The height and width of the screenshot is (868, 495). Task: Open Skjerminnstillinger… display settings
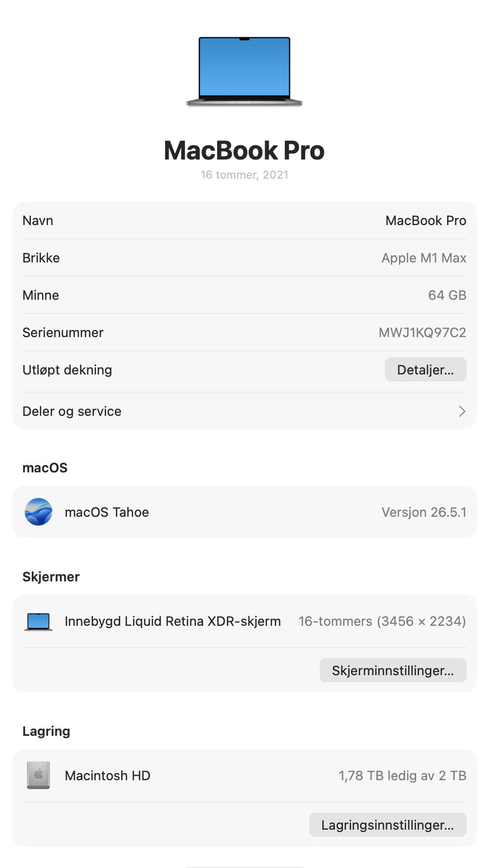tap(393, 670)
